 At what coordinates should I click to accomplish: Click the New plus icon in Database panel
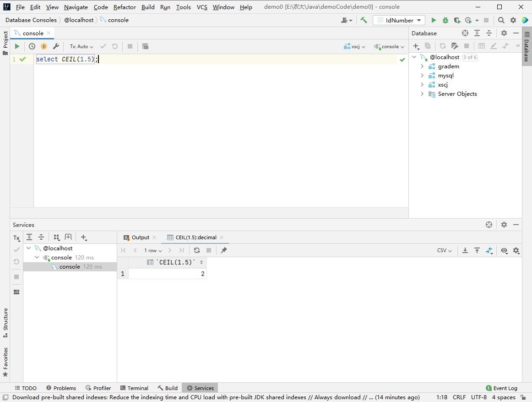(416, 46)
